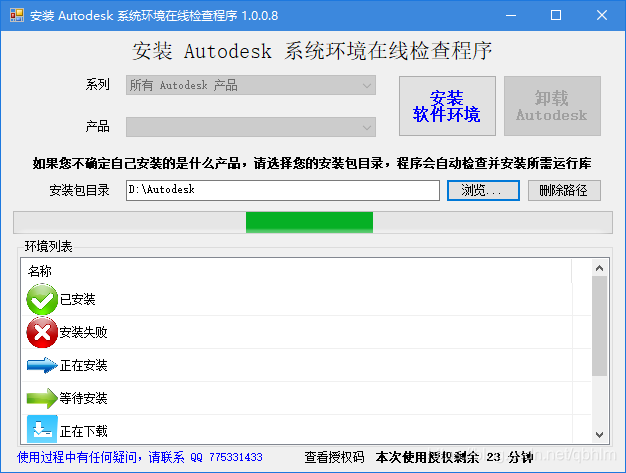Click the 删除路径 button
The height and width of the screenshot is (473, 626).
click(564, 190)
